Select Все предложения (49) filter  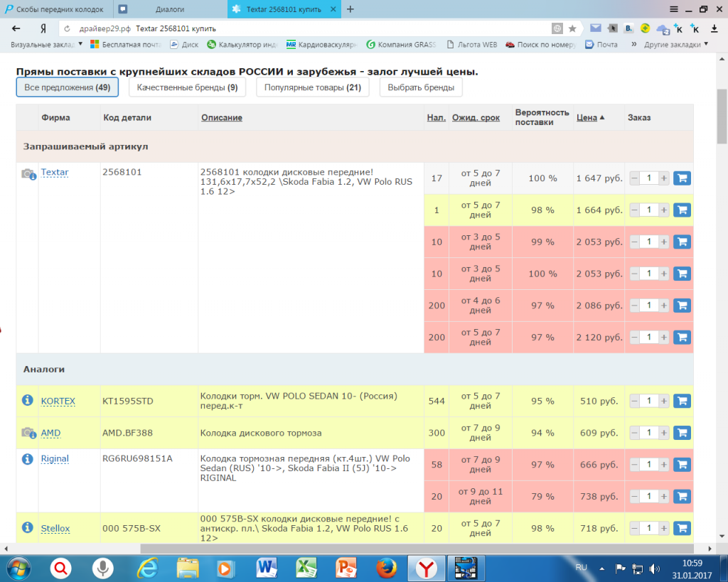68,87
